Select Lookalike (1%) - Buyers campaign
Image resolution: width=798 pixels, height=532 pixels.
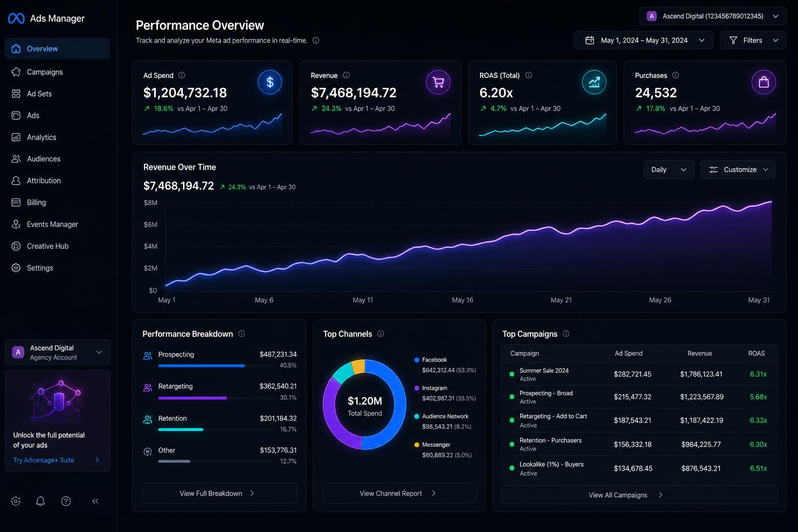(x=640, y=468)
